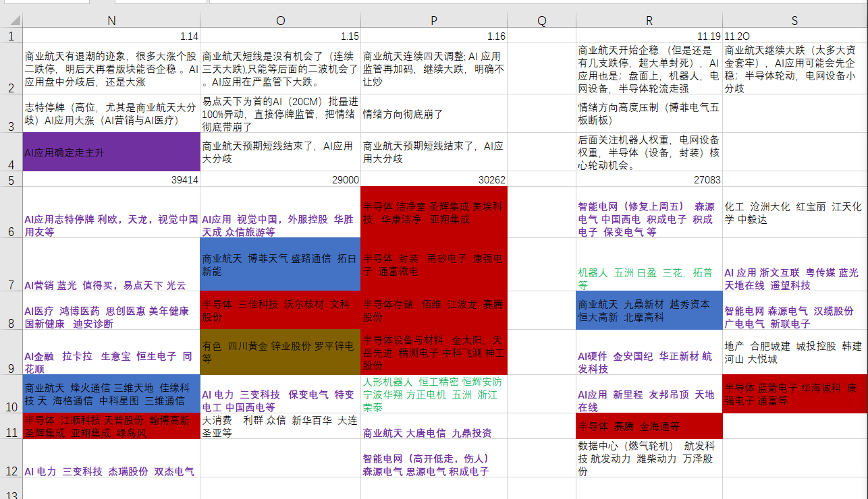The width and height of the screenshot is (868, 499).
Task: Select column Q header
Action: (x=541, y=21)
